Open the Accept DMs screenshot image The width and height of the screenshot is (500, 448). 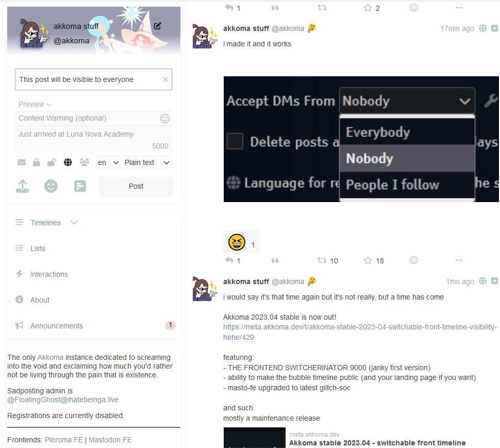(x=361, y=139)
